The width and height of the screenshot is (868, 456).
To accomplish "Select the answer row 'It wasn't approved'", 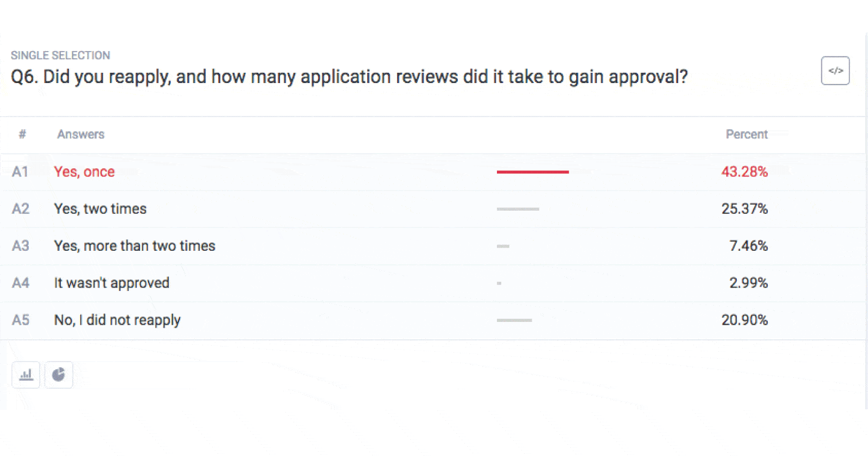I will click(x=111, y=283).
